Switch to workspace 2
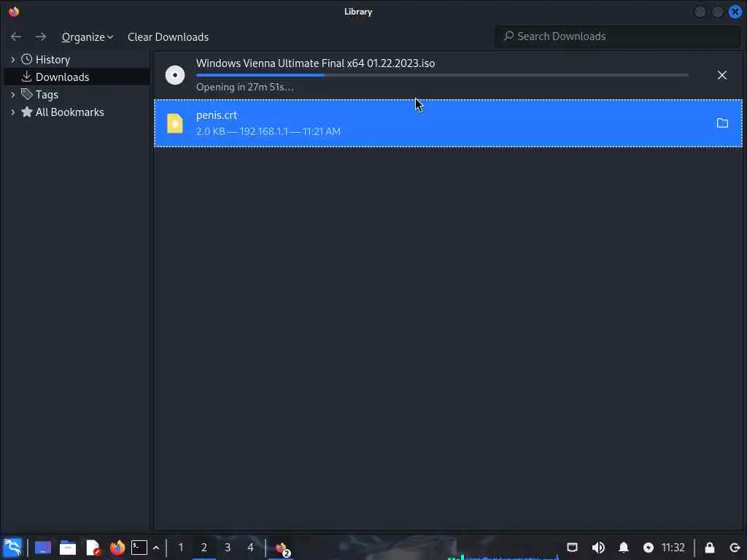Viewport: 747px width, 560px height. [x=204, y=548]
